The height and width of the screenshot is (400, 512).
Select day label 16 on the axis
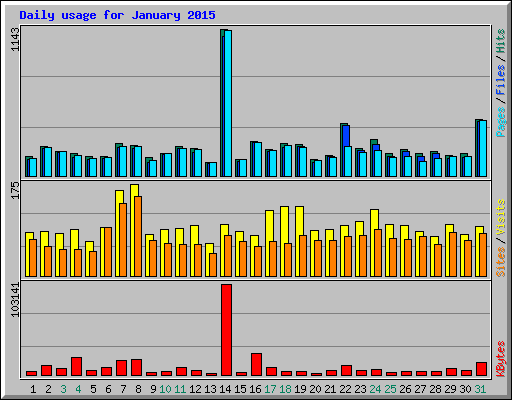point(255,389)
